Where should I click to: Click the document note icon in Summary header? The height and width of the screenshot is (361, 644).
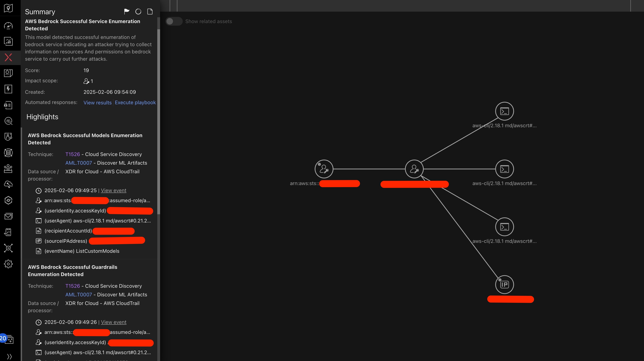[150, 11]
